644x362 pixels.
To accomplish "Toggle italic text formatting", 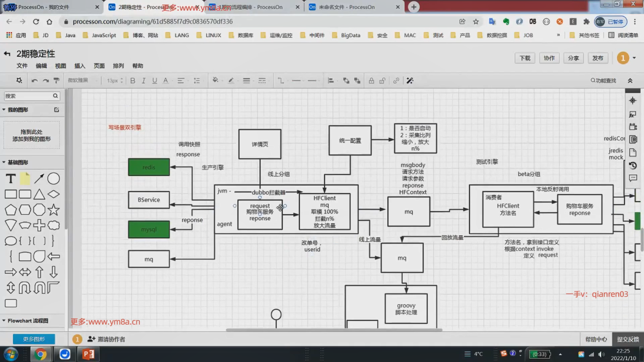I will [144, 80].
